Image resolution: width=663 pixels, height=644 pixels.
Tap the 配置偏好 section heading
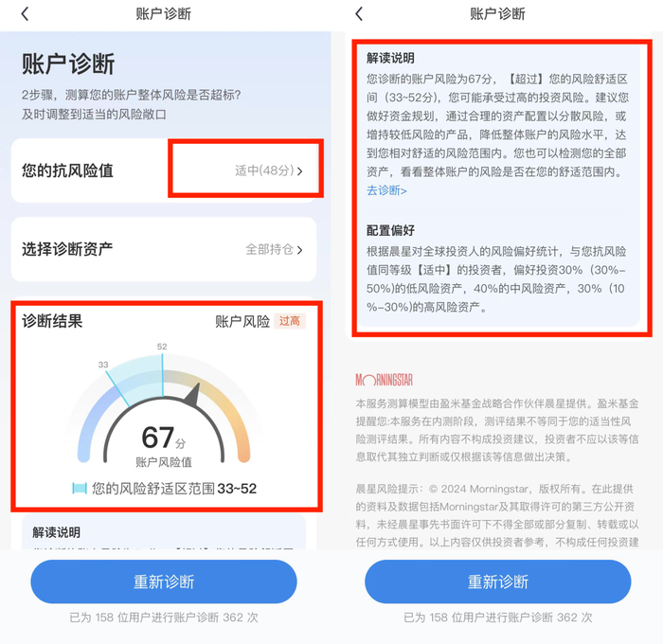tap(390, 230)
